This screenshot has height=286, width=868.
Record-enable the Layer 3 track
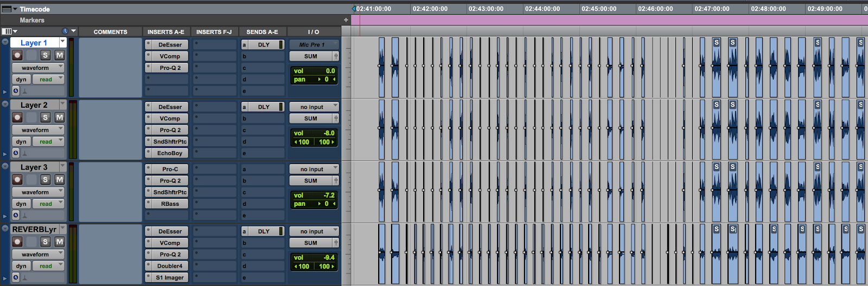click(x=17, y=180)
